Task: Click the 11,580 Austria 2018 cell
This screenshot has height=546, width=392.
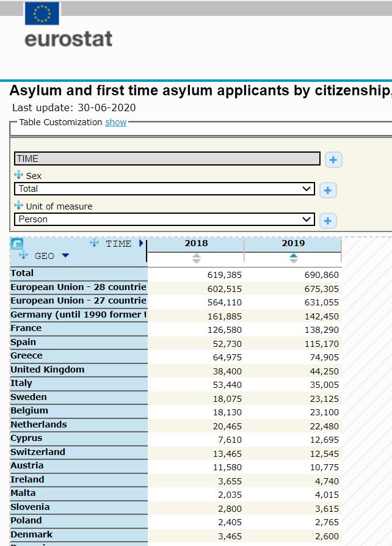Action: pos(196,467)
